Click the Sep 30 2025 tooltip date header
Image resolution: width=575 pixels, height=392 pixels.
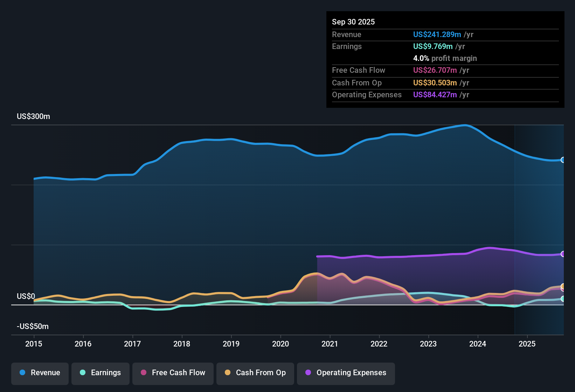pyautogui.click(x=353, y=22)
